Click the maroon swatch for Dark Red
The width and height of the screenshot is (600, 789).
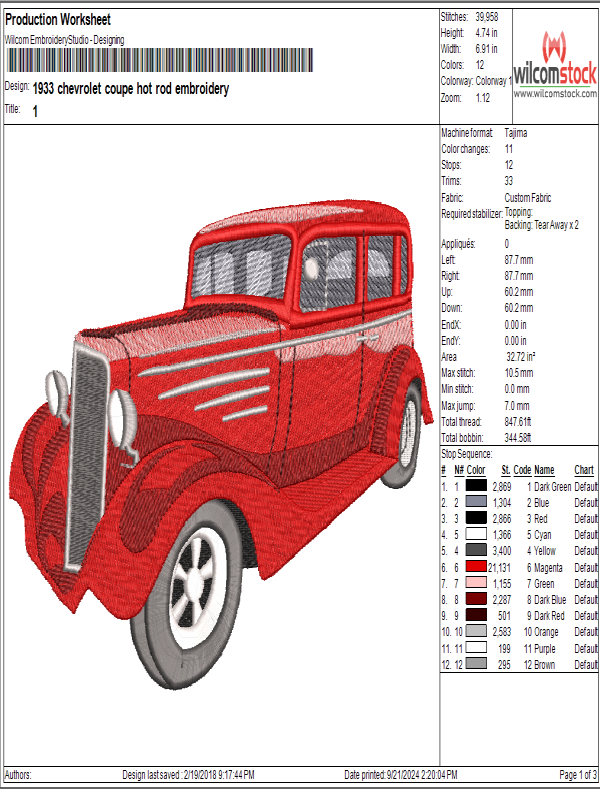(x=476, y=615)
